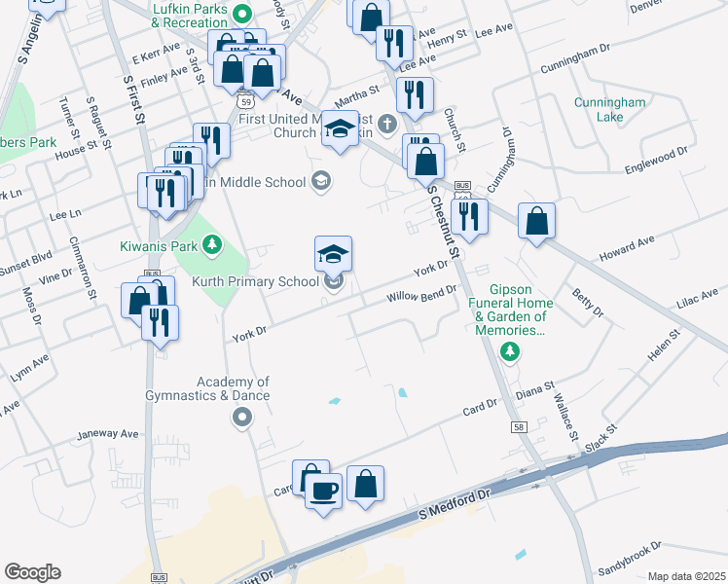Viewport: 728px width, 584px height.
Task: Select the shopping bag marker right above US 59 shield
Action: tap(263, 73)
